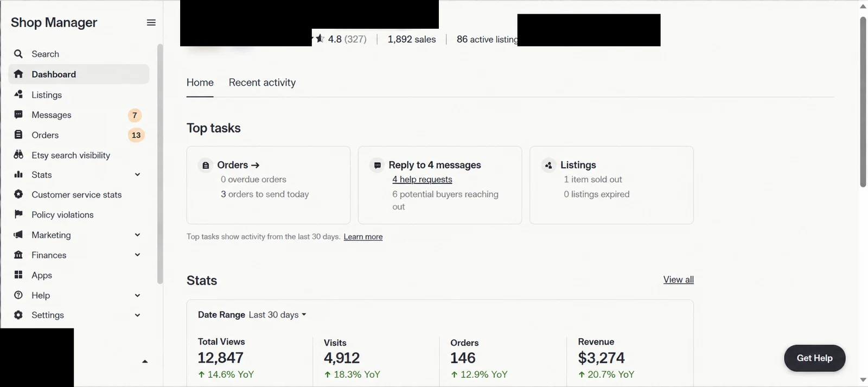
Task: Click the scroll down arrow of the page scrollbar
Action: 863,380
